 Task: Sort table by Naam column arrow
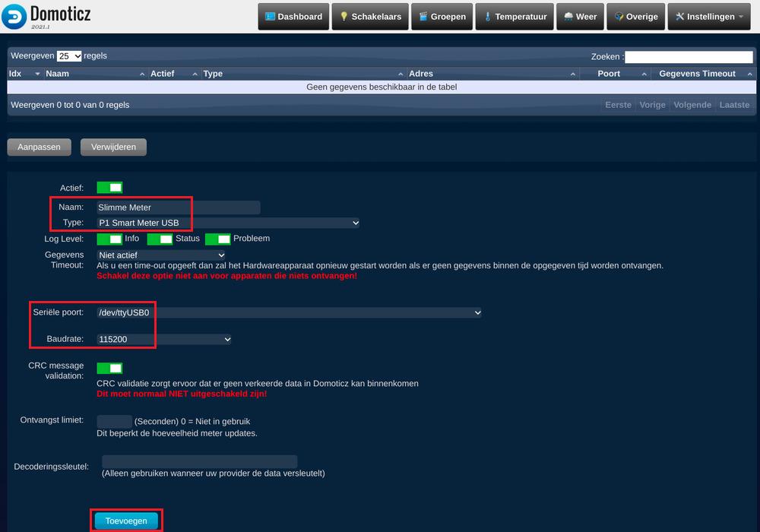[x=142, y=74]
